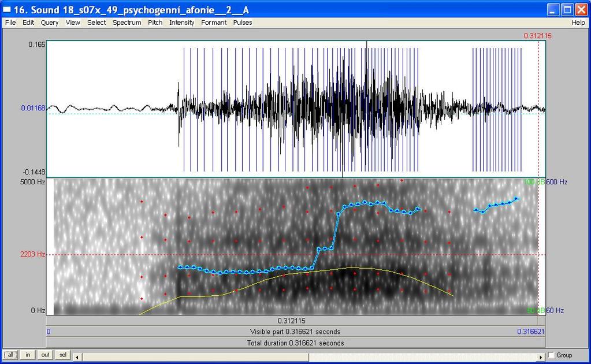Open the Intensity menu

point(181,23)
